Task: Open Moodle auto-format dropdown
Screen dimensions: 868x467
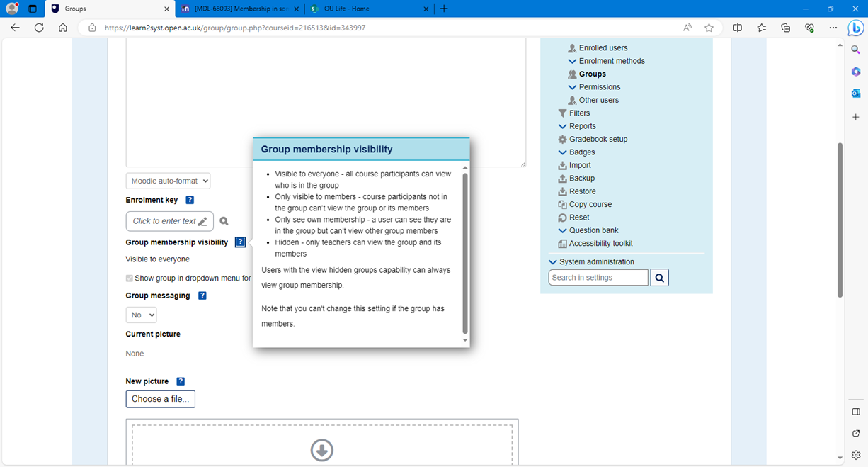Action: [x=169, y=181]
